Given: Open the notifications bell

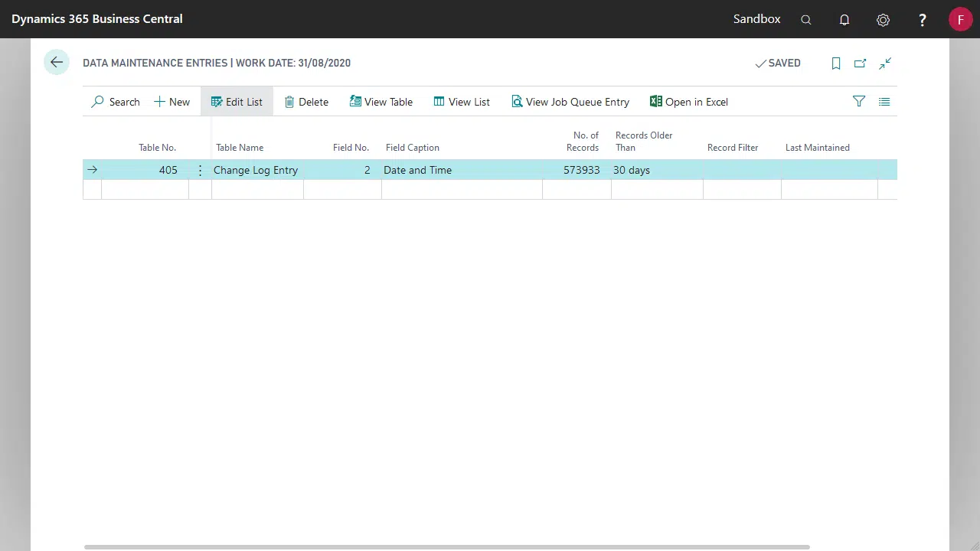Looking at the screenshot, I should 844,20.
